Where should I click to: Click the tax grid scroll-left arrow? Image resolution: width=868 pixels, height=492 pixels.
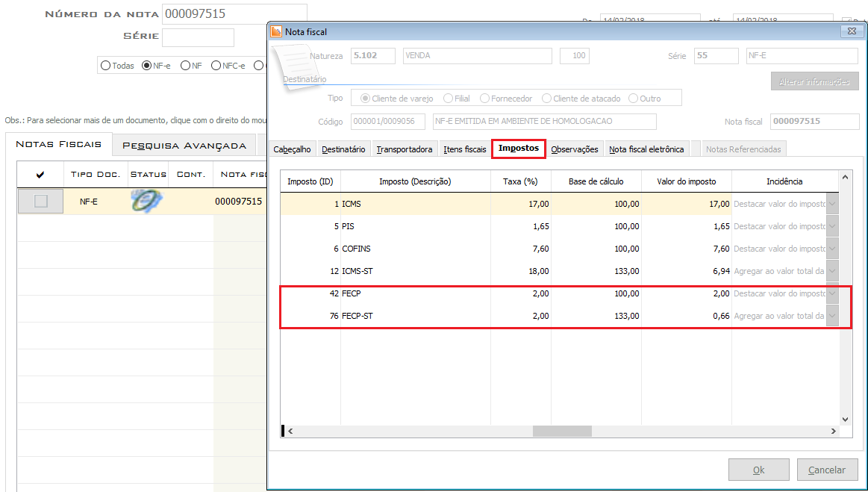(x=290, y=431)
